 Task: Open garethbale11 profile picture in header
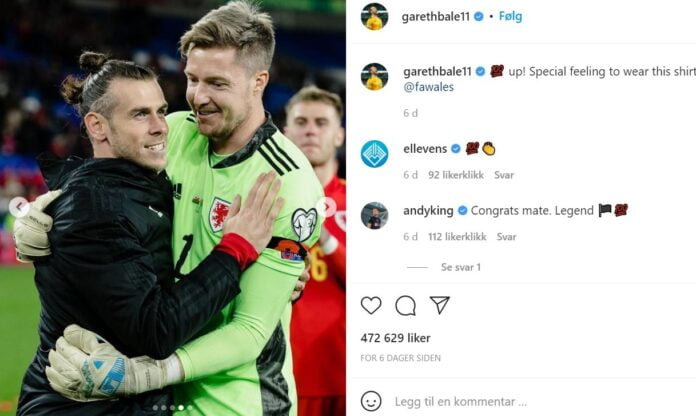[374, 16]
